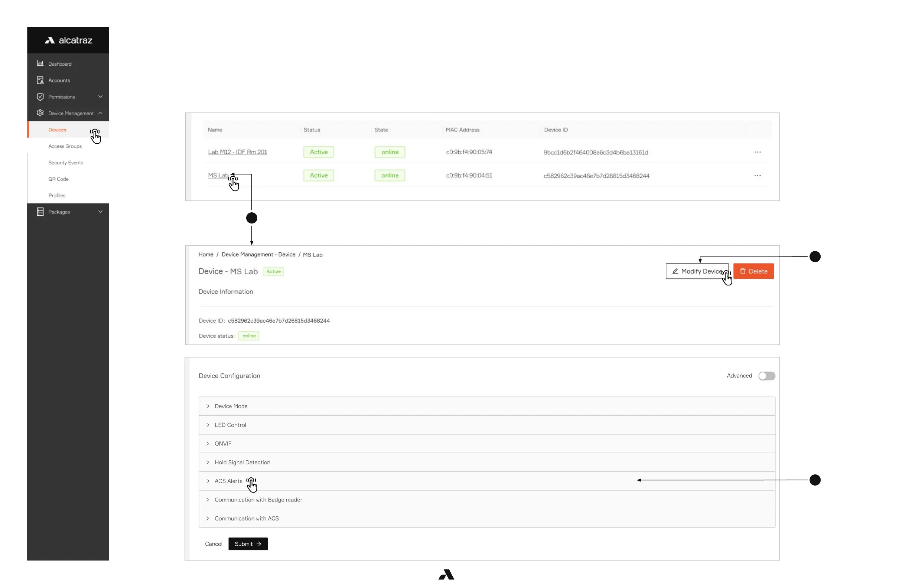909x588 pixels.
Task: Click the Accounts icon in sidebar
Action: (40, 80)
